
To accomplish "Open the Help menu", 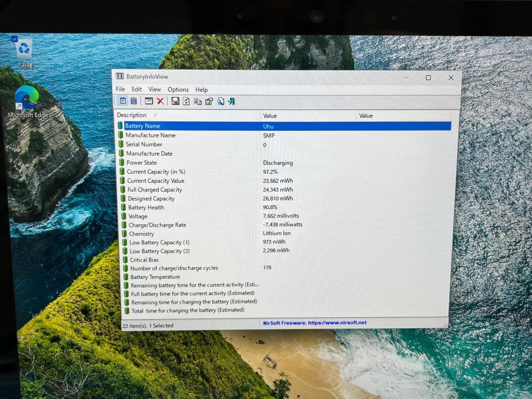I will tap(201, 90).
